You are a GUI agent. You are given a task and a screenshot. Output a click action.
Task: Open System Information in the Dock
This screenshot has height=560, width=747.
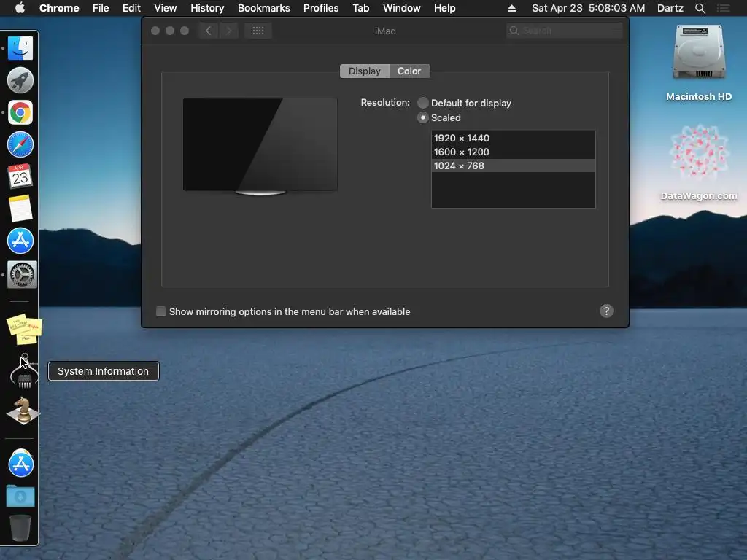tap(24, 371)
